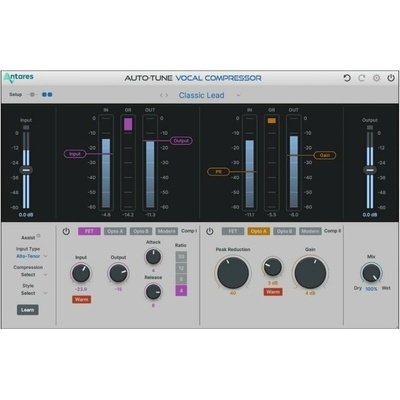This screenshot has width=400, height=400.
Task: Open the Compression Select dropdown
Action: tap(34, 275)
